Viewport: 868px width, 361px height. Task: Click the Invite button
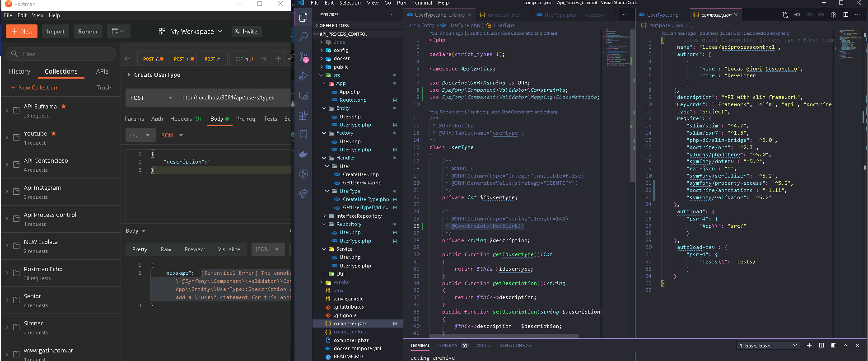[247, 31]
